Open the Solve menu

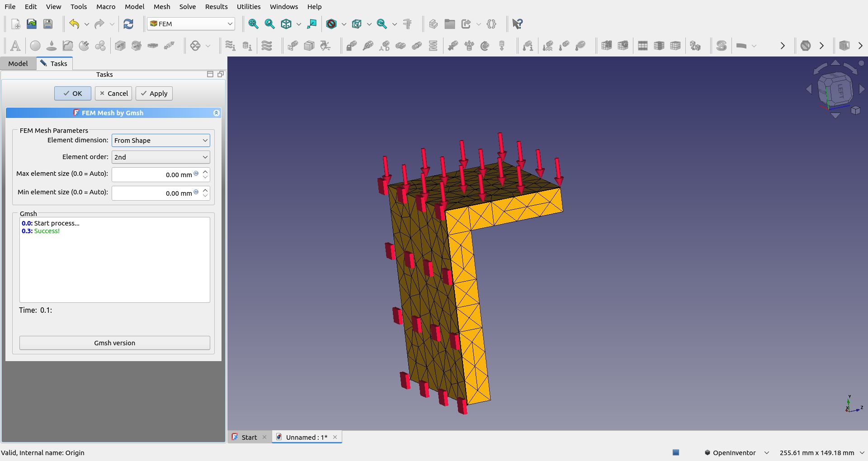(x=188, y=7)
